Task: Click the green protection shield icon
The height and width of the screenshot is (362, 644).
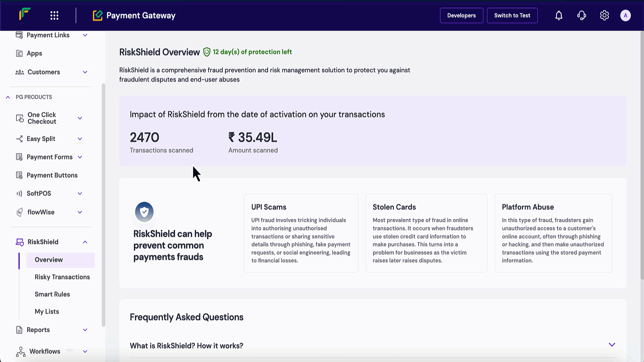Action: tap(207, 52)
